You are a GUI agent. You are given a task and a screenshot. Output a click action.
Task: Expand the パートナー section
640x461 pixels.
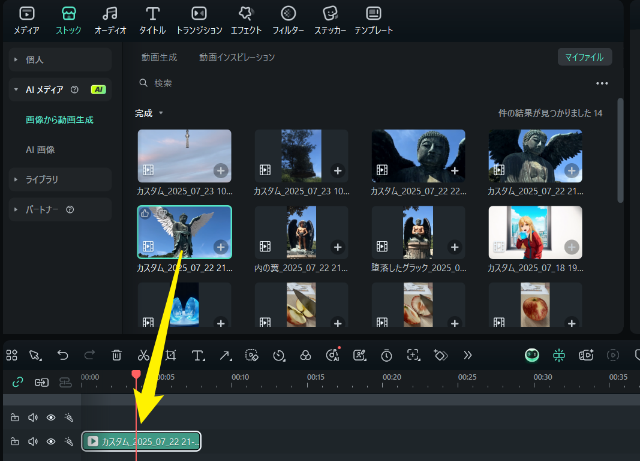[x=60, y=209]
